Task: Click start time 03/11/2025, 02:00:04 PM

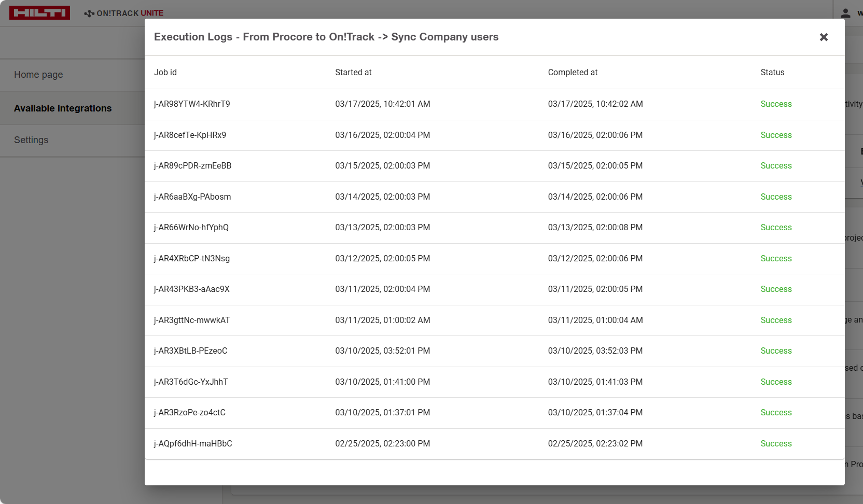Action: (x=383, y=289)
